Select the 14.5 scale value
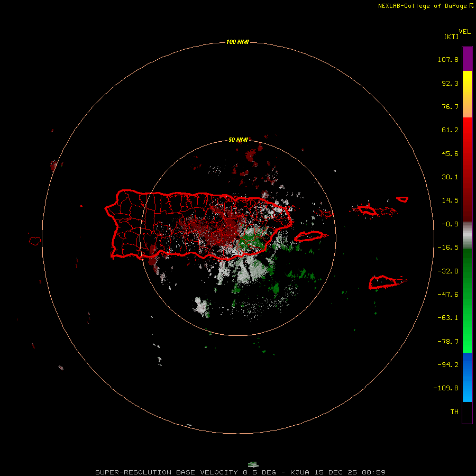 coord(450,200)
